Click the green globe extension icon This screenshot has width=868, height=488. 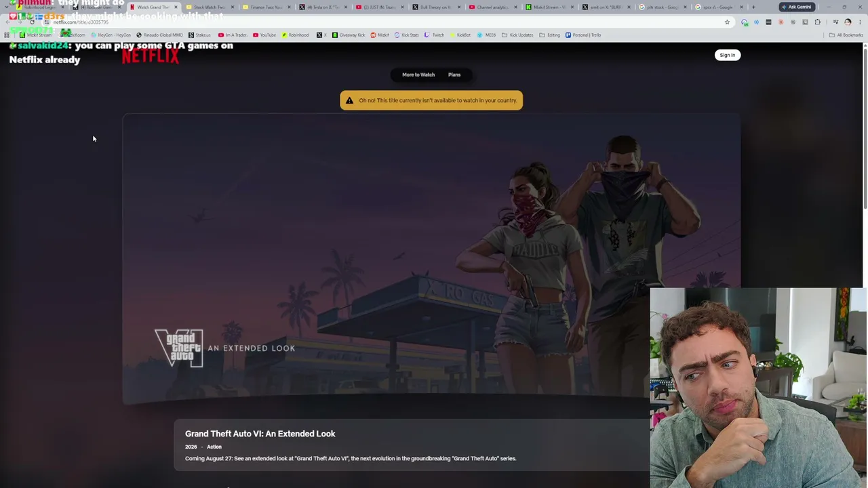(745, 22)
